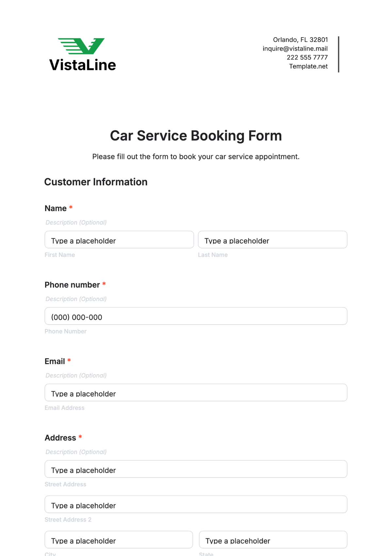Select the Car Service Booking Form title
Screen dimensions: 392x556
(196, 136)
